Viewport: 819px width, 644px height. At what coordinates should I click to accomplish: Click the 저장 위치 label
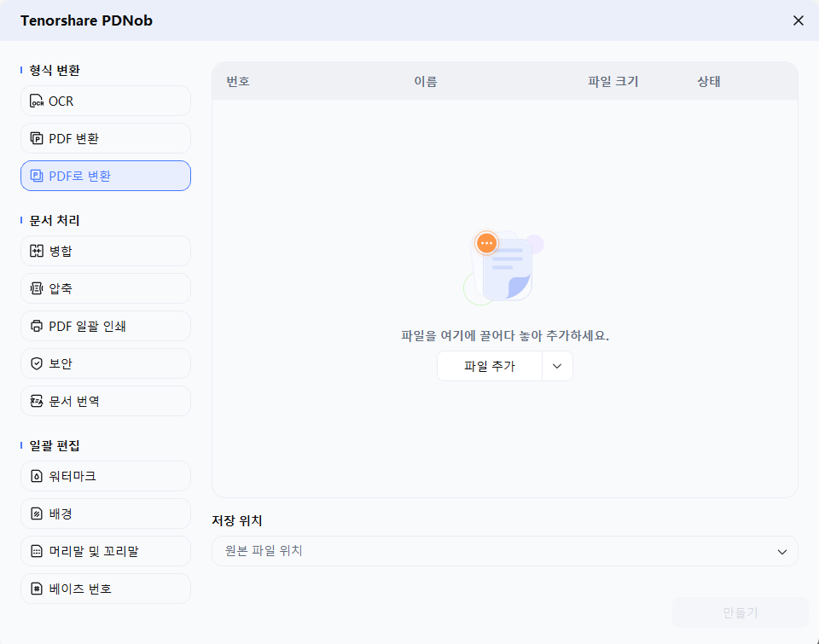pyautogui.click(x=236, y=520)
